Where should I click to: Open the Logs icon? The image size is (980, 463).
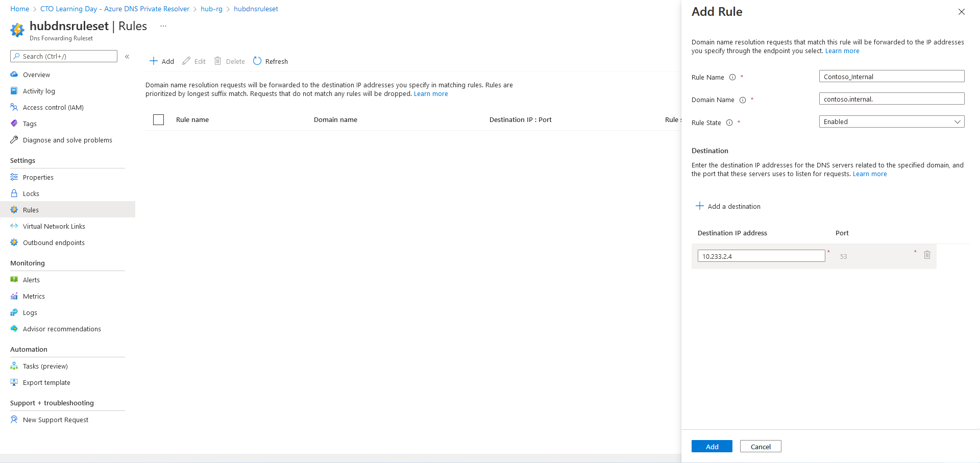(14, 312)
